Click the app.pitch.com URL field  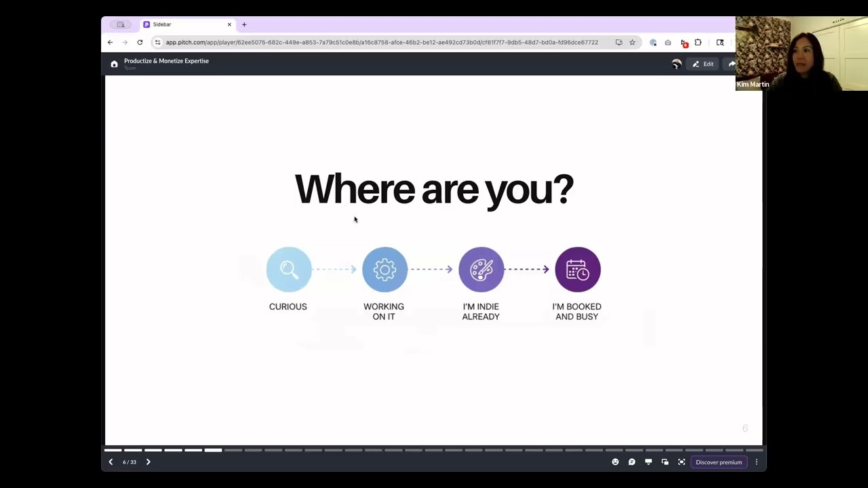point(382,42)
